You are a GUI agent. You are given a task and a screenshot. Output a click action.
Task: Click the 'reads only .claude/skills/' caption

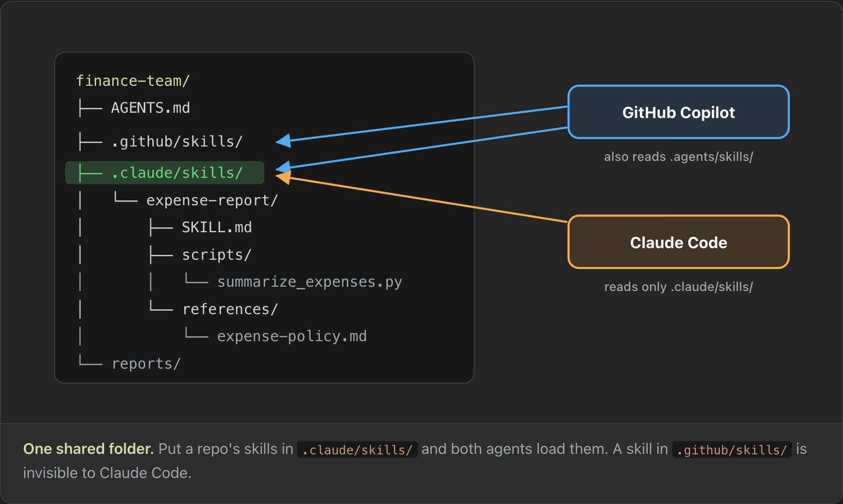679,287
